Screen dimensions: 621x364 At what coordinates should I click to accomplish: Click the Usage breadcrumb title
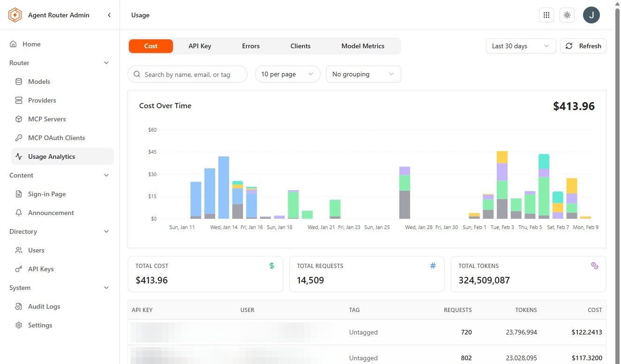click(x=140, y=15)
